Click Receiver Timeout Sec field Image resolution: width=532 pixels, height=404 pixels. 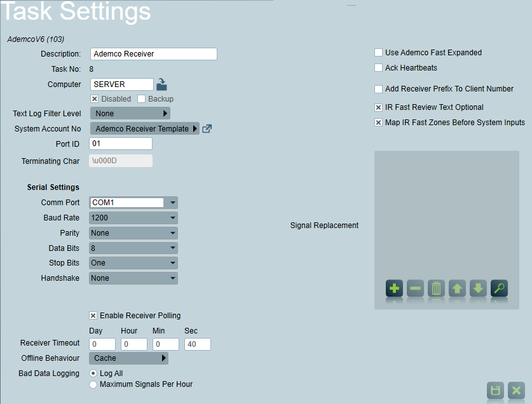click(198, 344)
